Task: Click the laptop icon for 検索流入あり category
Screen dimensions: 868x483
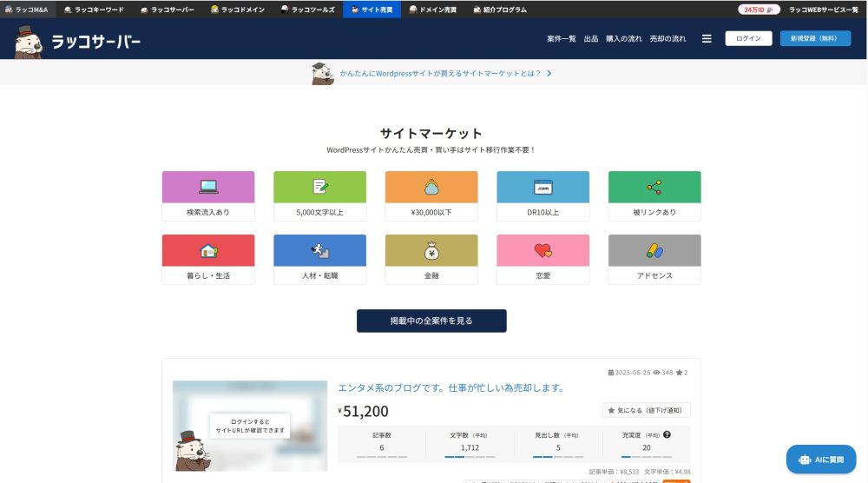Action: pos(208,187)
